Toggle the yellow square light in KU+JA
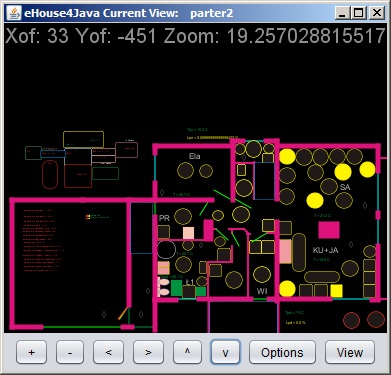This screenshot has width=391, height=375. pyautogui.click(x=336, y=291)
